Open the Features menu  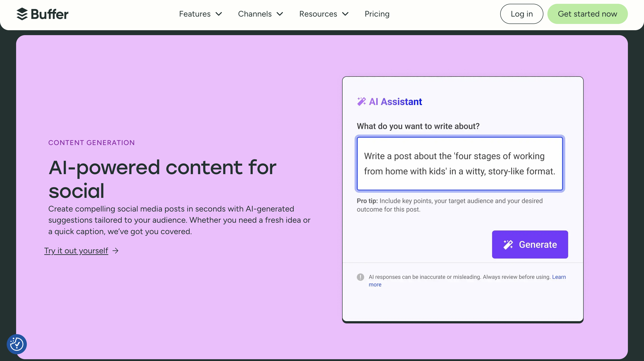coord(195,14)
